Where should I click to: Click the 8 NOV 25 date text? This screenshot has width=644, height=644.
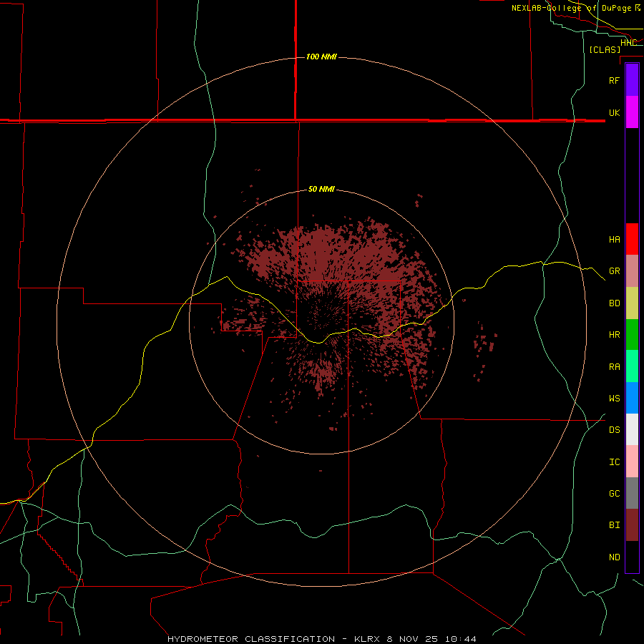click(x=412, y=639)
